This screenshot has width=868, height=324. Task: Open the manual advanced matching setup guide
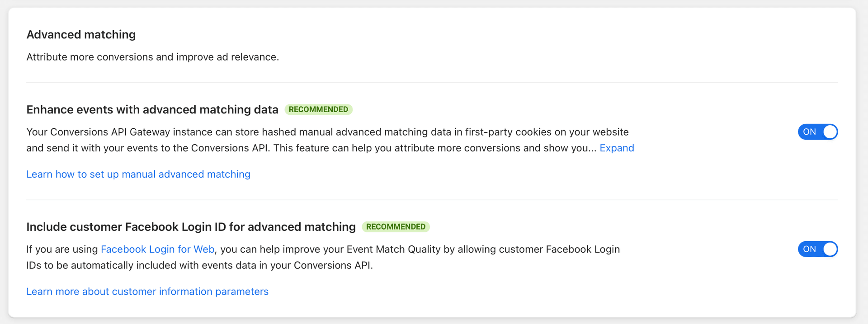point(138,174)
